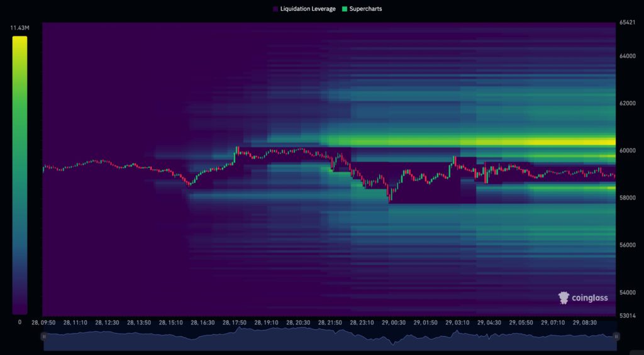Click the yellow top of the color scale bar
The image size is (644, 355).
[x=19, y=42]
